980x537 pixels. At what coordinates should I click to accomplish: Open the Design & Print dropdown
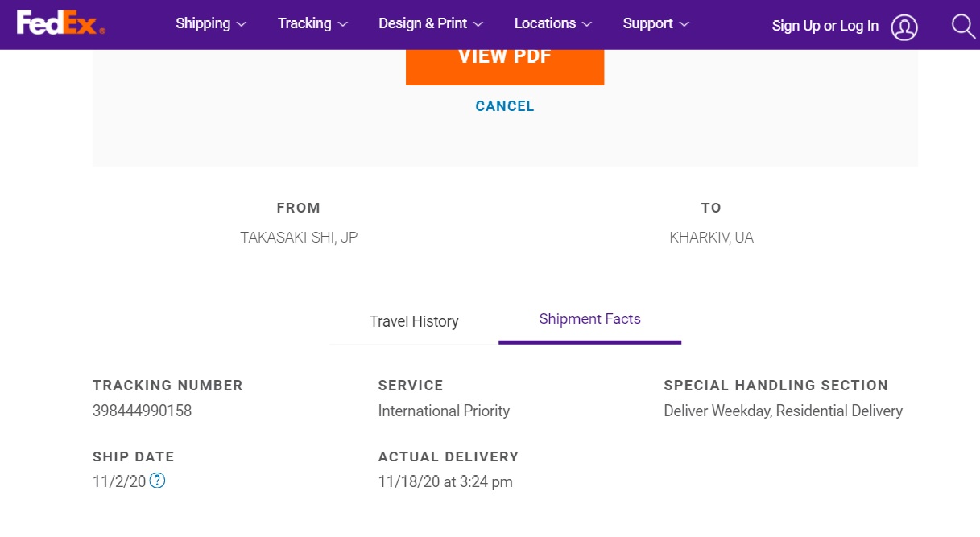(x=431, y=24)
